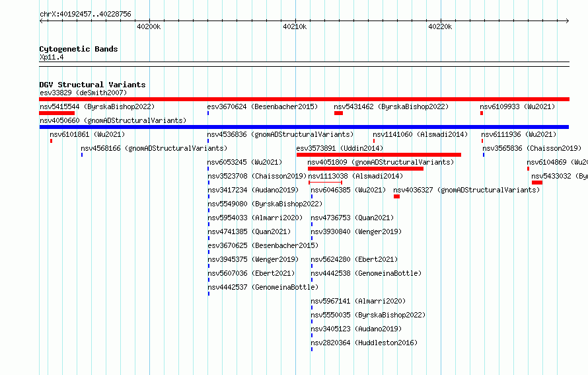Open nsv5954033 (Almarri2020) variant
Viewport: 588px width, 375px height.
[255, 218]
